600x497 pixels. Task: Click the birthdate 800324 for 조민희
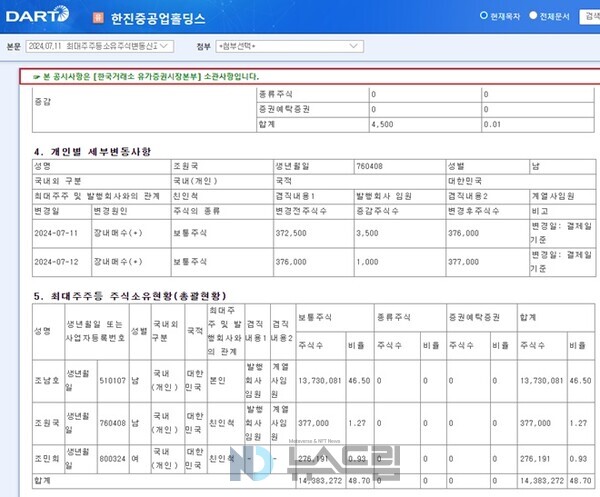(112, 459)
